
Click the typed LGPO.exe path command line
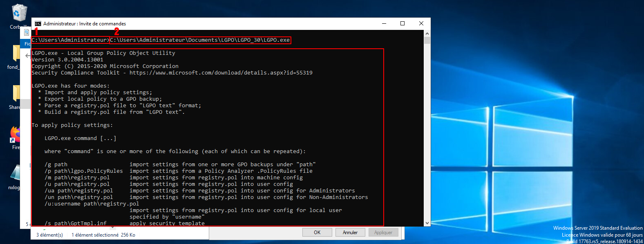[x=200, y=40]
